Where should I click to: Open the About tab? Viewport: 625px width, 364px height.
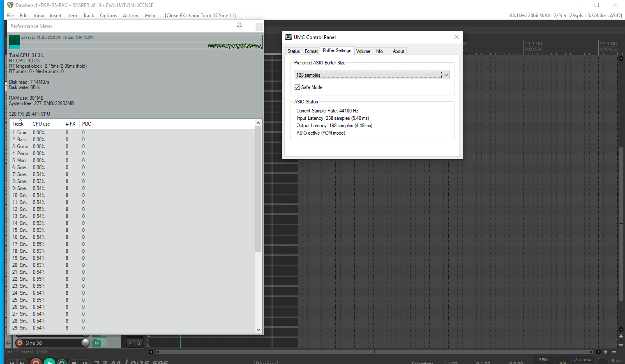tap(398, 51)
